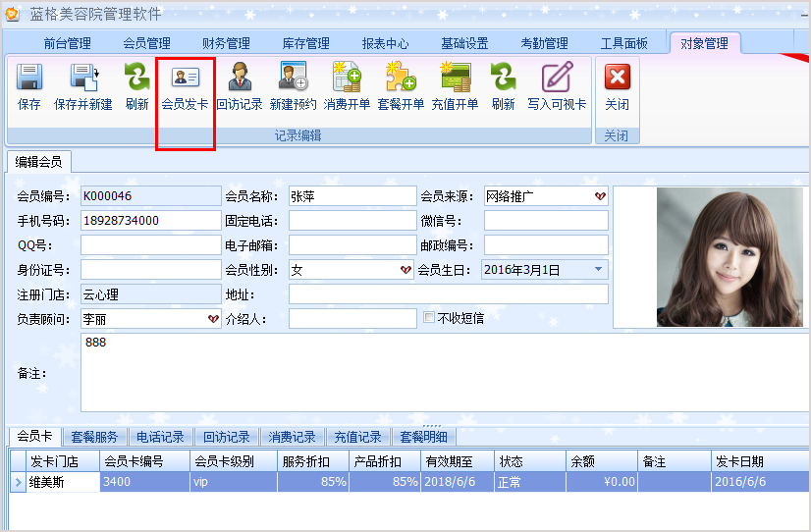The height and width of the screenshot is (532, 811).
Task: Click the ¥0.00 balance cell
Action: (x=602, y=482)
